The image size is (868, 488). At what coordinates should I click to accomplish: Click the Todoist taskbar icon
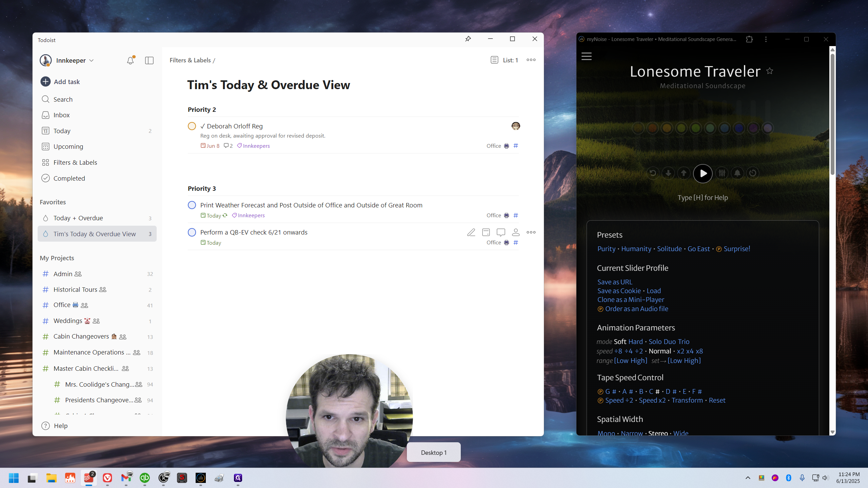89,478
